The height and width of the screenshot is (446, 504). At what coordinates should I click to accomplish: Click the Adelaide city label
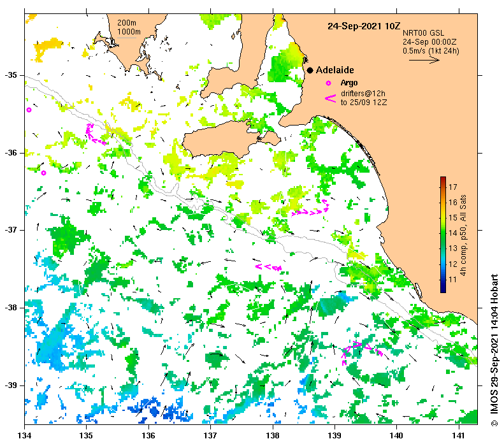coord(335,70)
